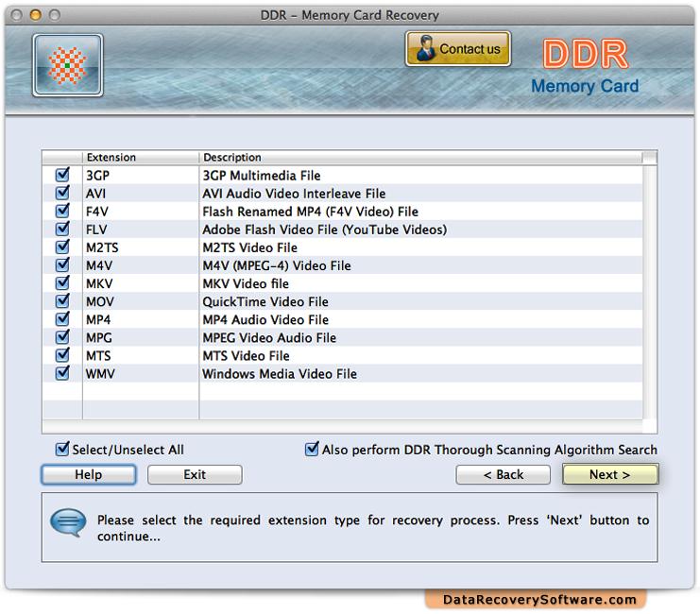Screen dimensions: 700x614
Task: Select 'MP4 Audio Video File' description
Action: point(265,319)
